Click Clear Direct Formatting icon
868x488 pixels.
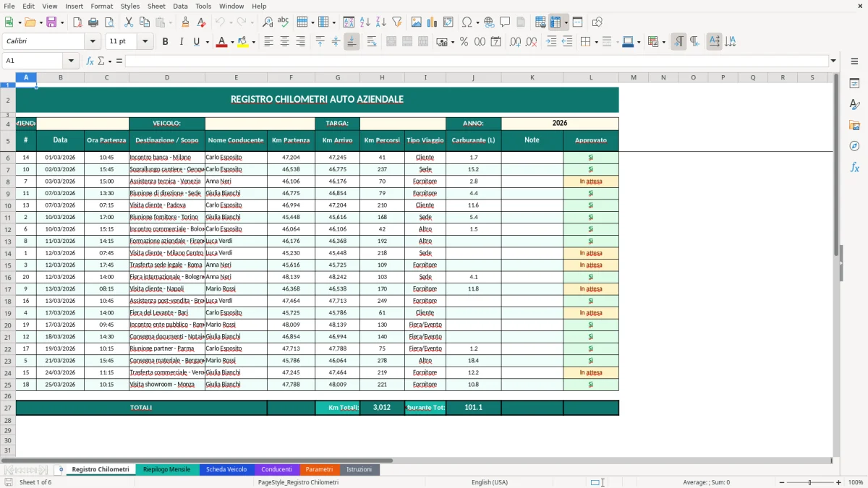click(200, 22)
